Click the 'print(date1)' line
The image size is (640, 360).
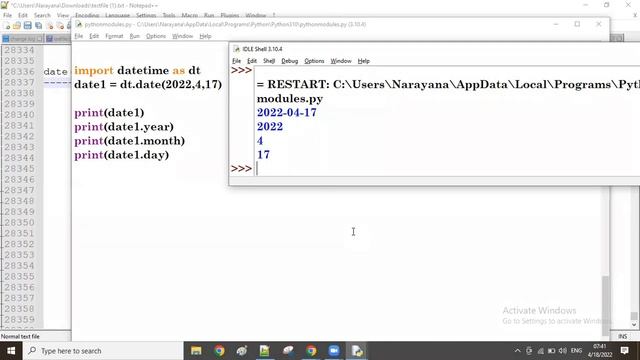point(109,113)
